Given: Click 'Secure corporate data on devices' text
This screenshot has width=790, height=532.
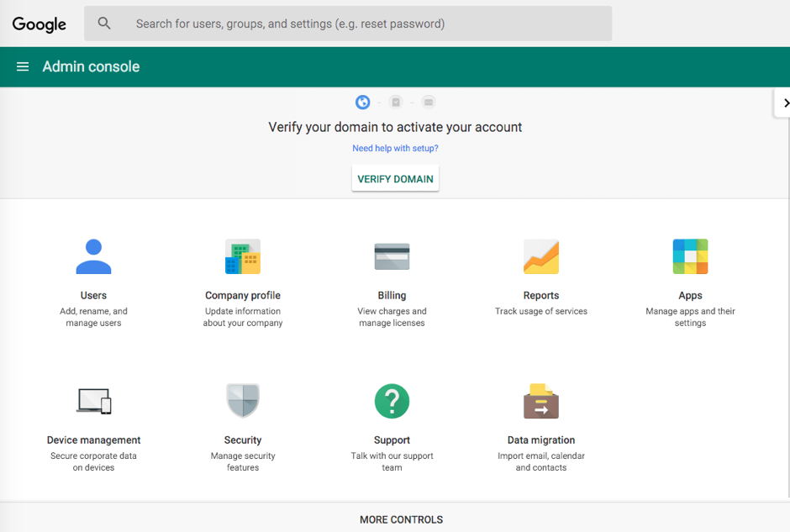Looking at the screenshot, I should click(94, 461).
